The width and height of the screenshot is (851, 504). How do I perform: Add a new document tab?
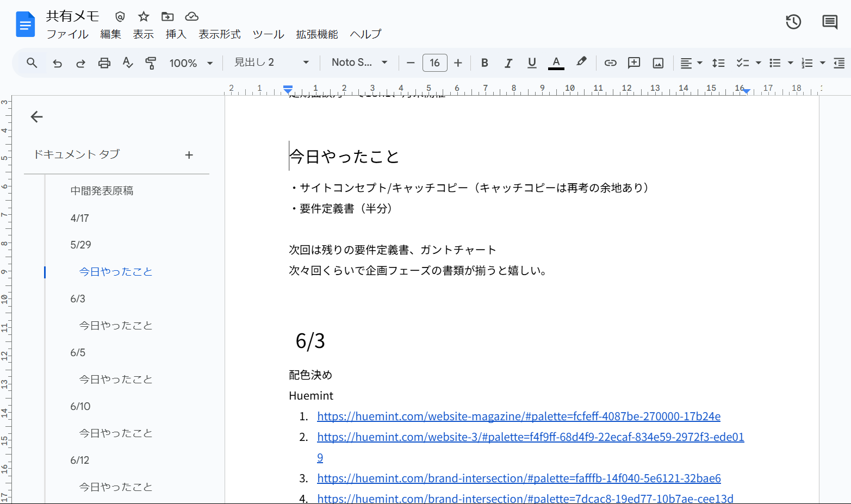189,155
